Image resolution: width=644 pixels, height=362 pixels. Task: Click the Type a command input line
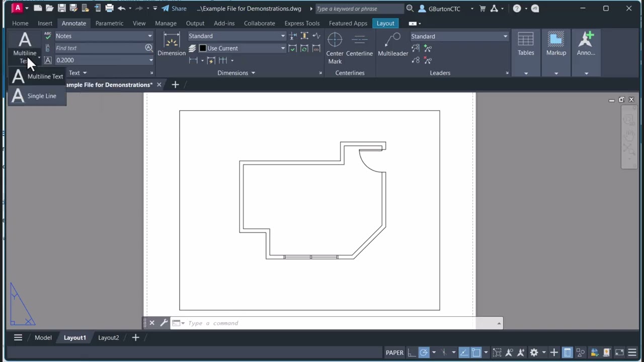tap(336, 323)
